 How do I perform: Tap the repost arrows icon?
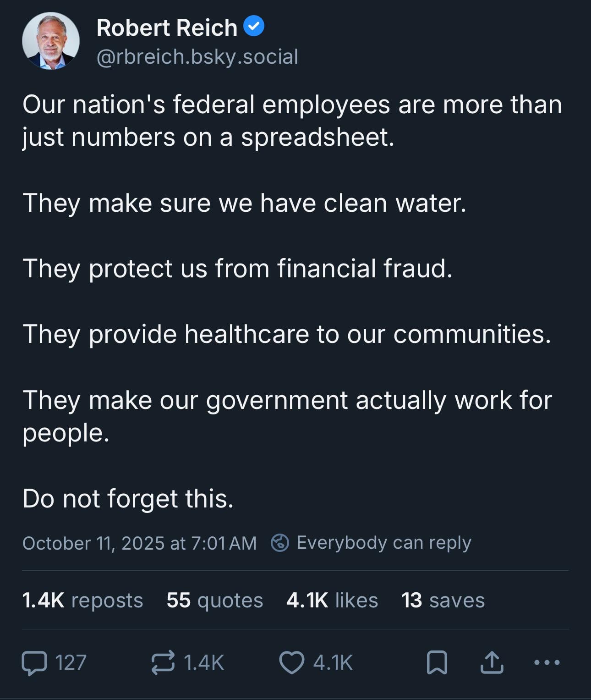tap(163, 663)
